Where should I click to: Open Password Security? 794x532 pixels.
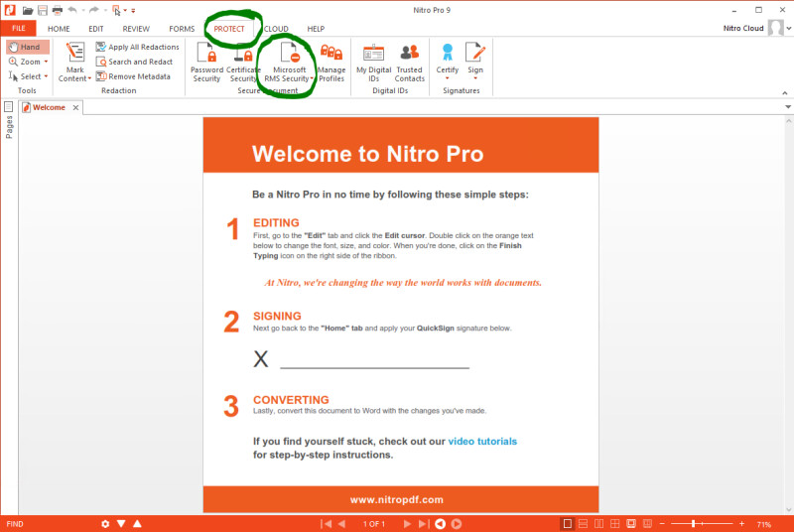point(206,62)
